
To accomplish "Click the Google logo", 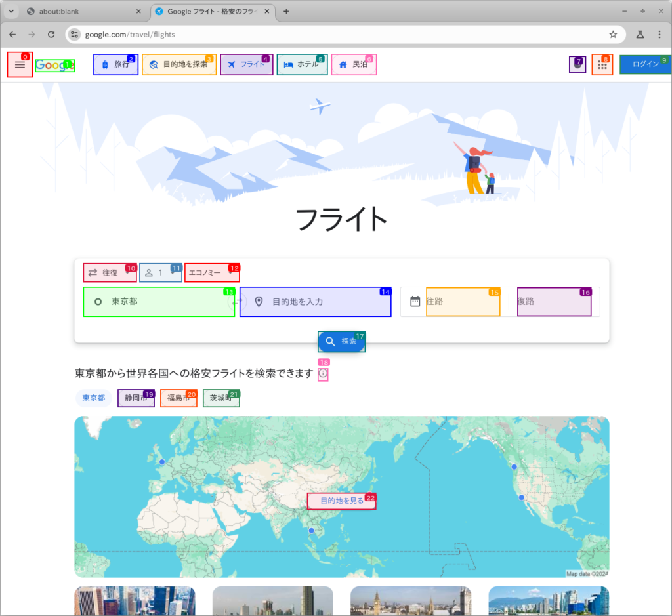I will pos(54,65).
